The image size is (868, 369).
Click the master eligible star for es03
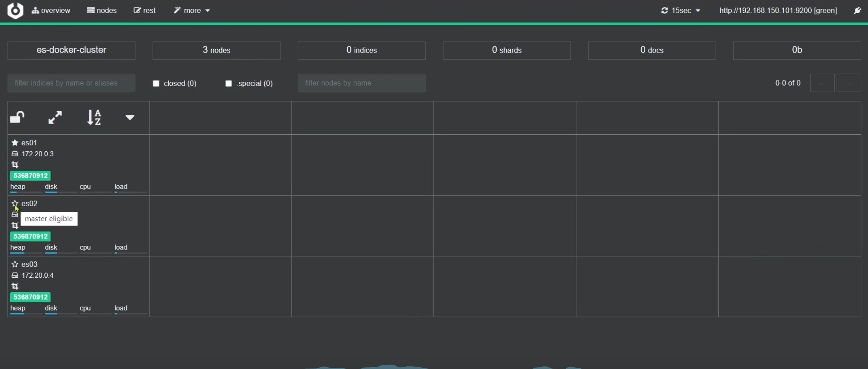click(x=15, y=264)
